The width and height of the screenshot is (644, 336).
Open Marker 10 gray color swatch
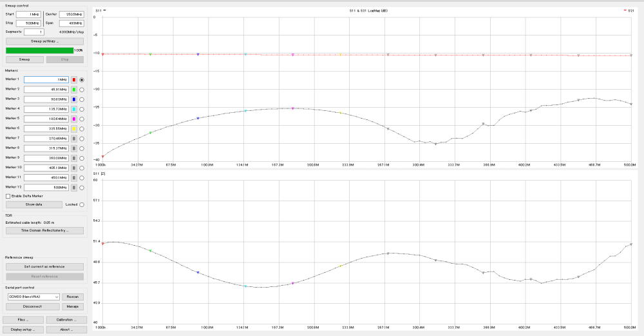point(74,168)
